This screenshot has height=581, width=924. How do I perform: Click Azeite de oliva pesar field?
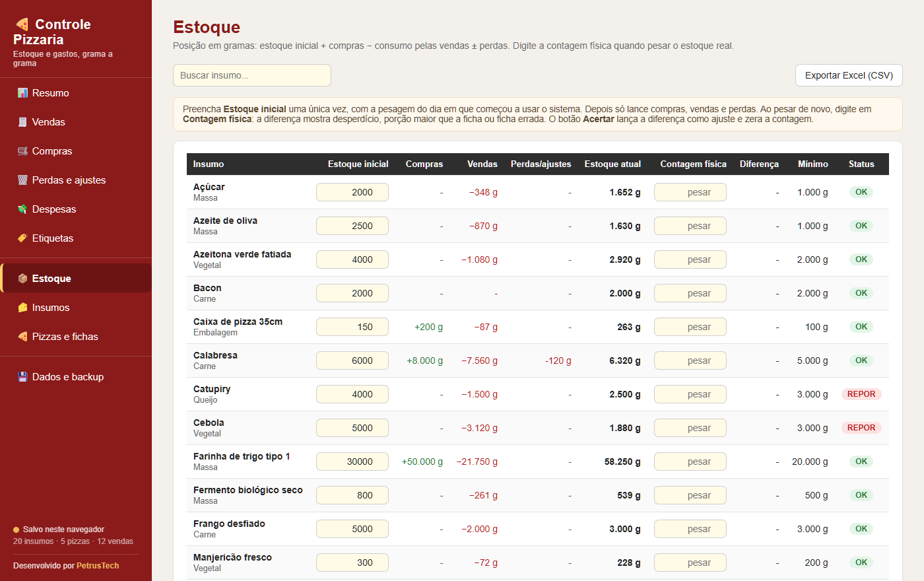(x=690, y=226)
